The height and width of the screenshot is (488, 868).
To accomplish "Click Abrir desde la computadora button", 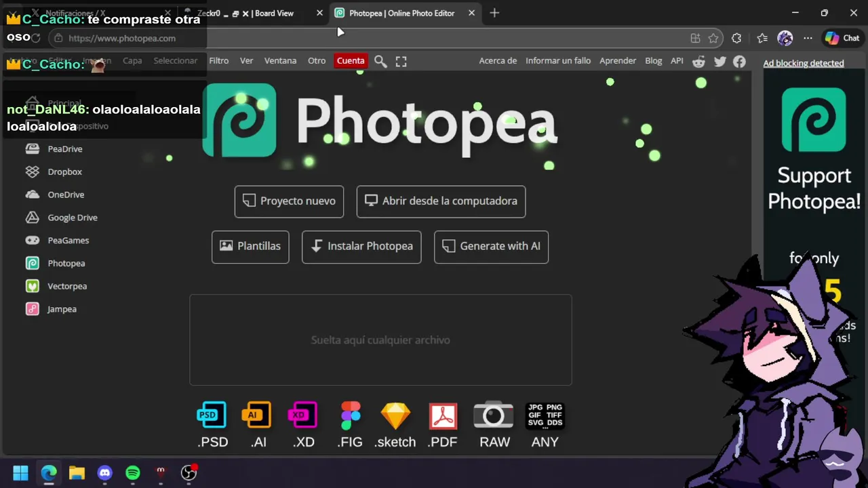I will pos(441,201).
